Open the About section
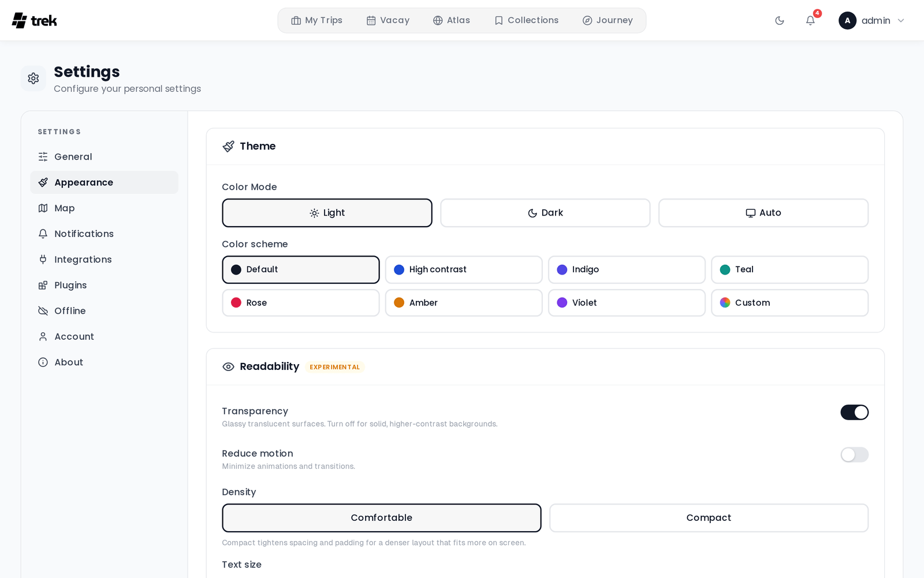 point(104,362)
